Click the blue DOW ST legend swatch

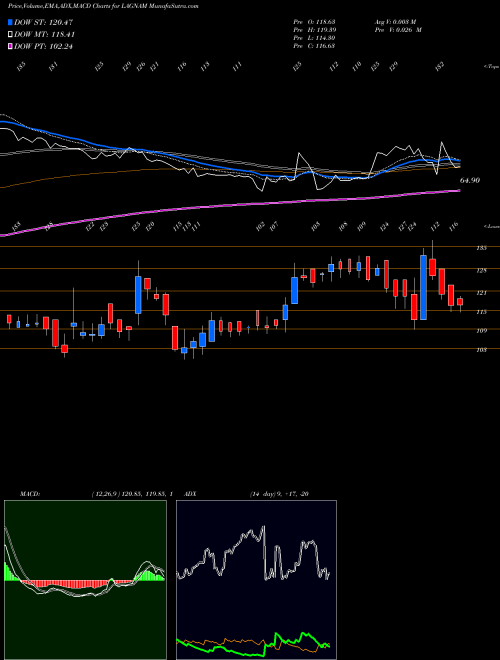pos(10,22)
